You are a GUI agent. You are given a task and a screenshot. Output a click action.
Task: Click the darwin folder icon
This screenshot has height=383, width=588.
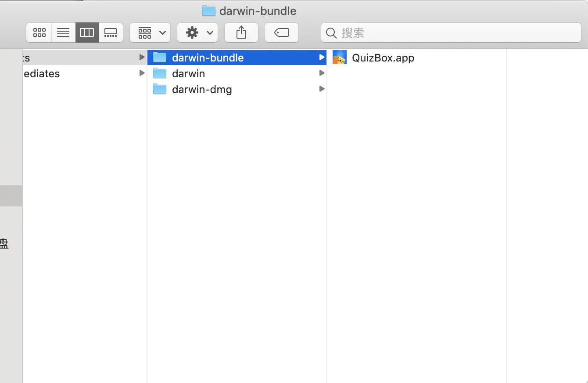point(160,73)
